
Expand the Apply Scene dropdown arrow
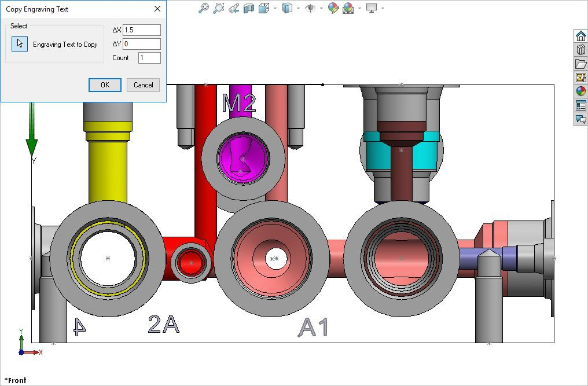coord(359,8)
